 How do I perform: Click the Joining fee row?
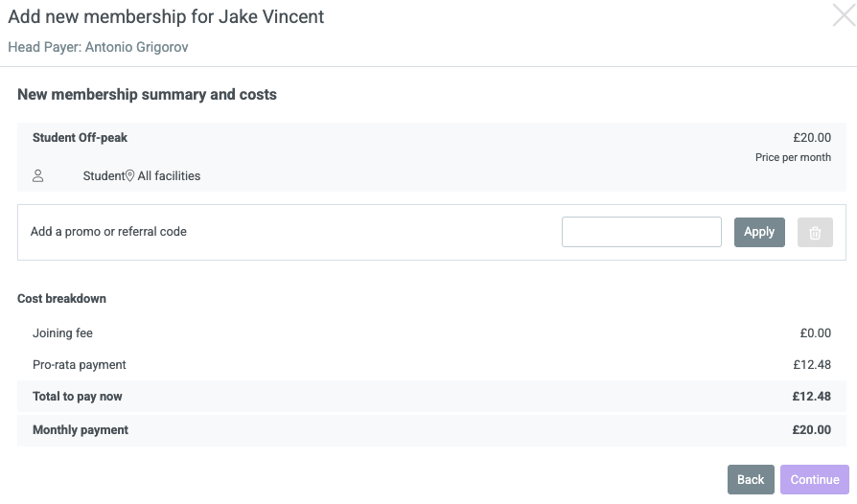point(431,333)
